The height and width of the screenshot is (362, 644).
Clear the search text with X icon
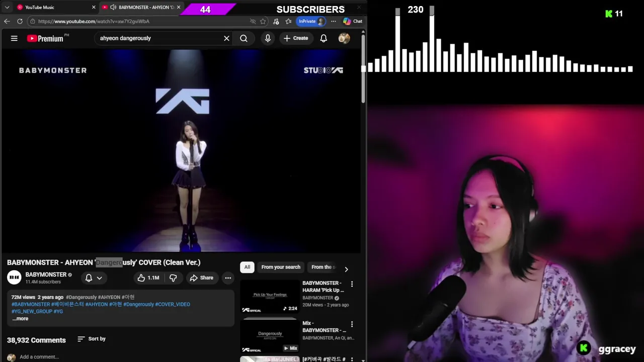pos(226,38)
